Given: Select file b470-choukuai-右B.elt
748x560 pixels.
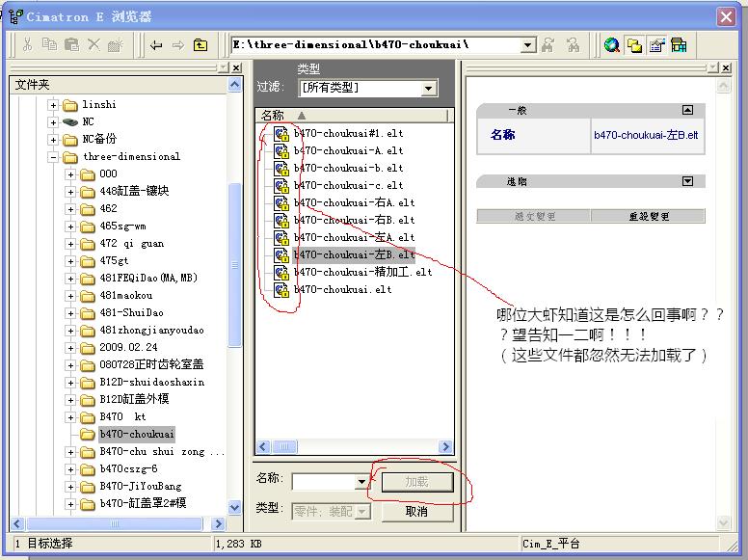Looking at the screenshot, I should (354, 220).
